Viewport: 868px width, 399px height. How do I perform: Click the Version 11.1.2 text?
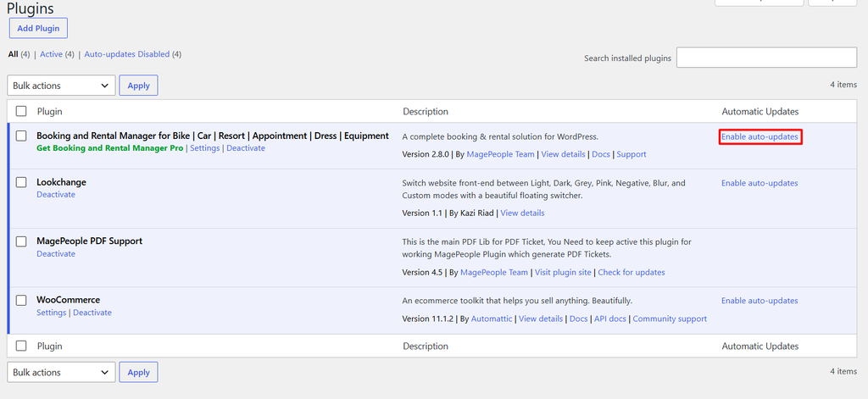pyautogui.click(x=428, y=319)
